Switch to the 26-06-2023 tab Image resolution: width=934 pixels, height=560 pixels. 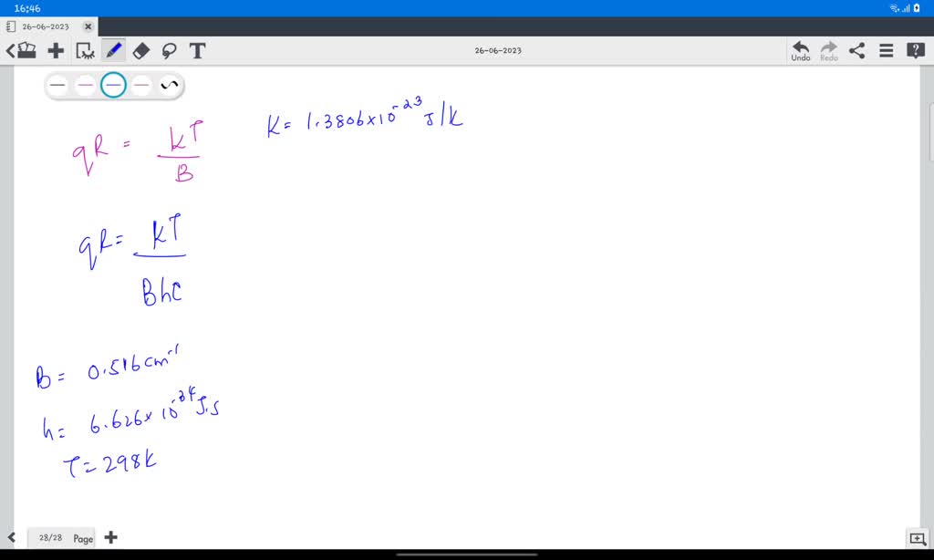tap(46, 26)
